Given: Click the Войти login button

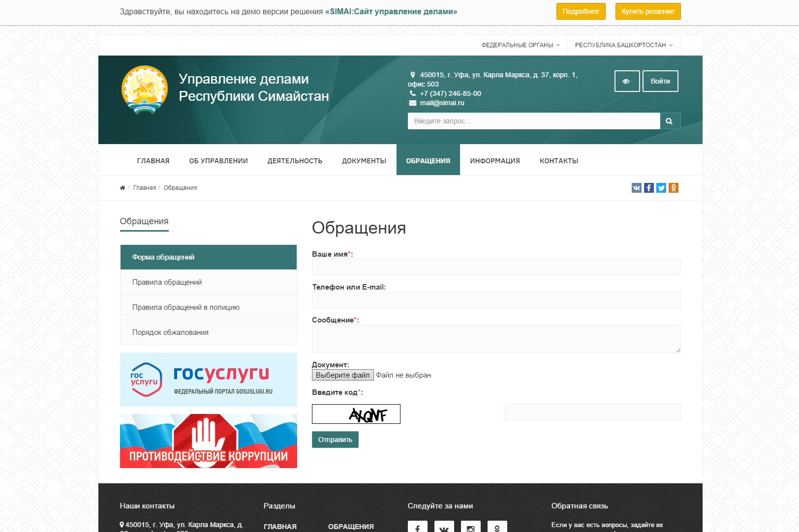Looking at the screenshot, I should pyautogui.click(x=660, y=81).
